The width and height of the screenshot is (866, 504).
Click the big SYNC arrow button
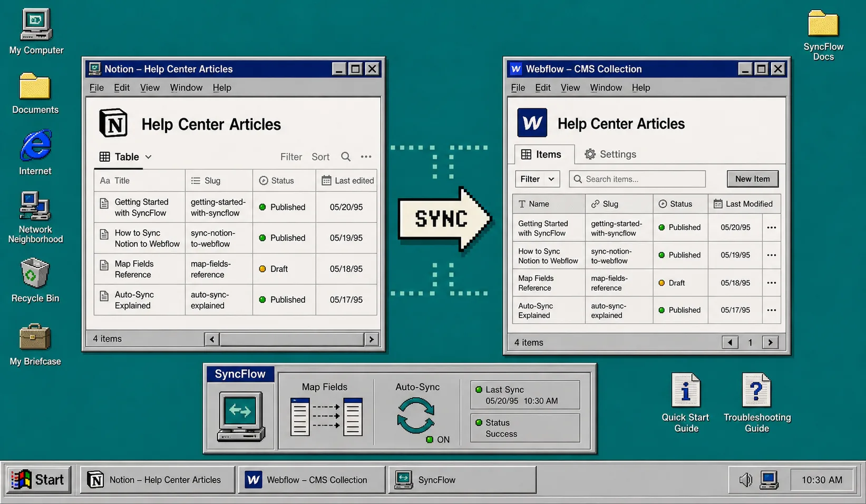[445, 219]
